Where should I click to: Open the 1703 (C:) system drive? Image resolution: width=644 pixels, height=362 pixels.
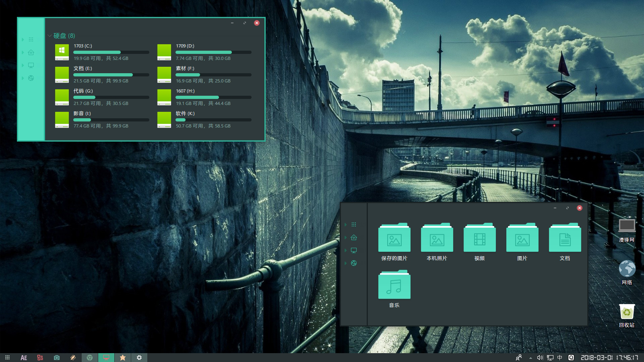62,52
